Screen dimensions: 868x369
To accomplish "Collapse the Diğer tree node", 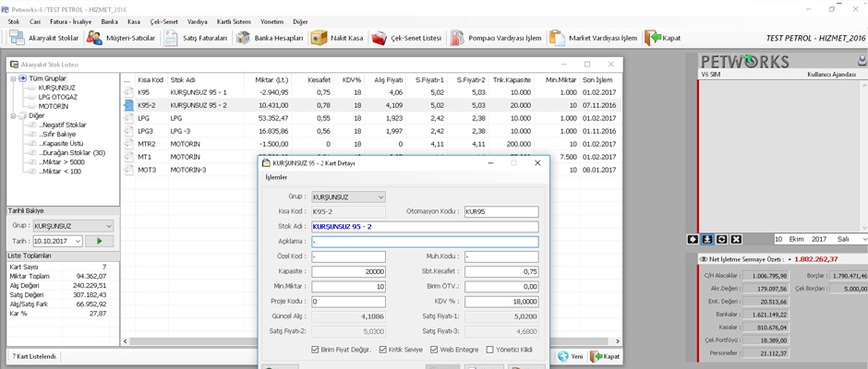I will pyautogui.click(x=13, y=116).
